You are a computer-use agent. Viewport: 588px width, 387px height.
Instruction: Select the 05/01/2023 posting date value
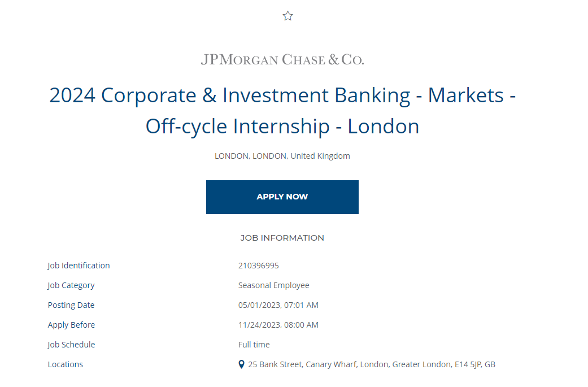(278, 305)
